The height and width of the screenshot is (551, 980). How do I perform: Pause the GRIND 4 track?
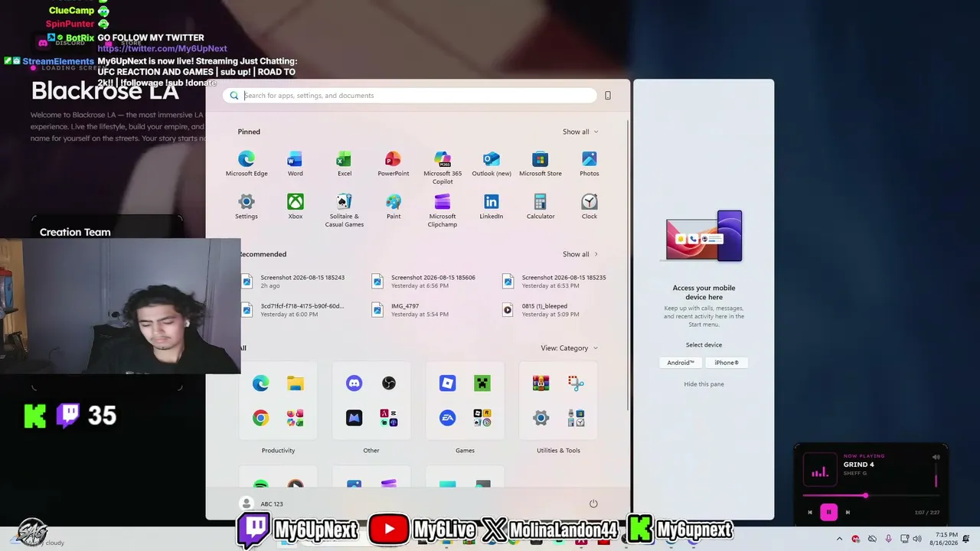(828, 512)
